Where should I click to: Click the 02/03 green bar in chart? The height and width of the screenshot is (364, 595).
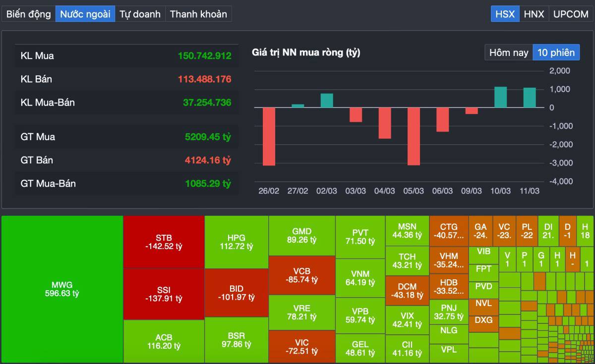pos(327,100)
